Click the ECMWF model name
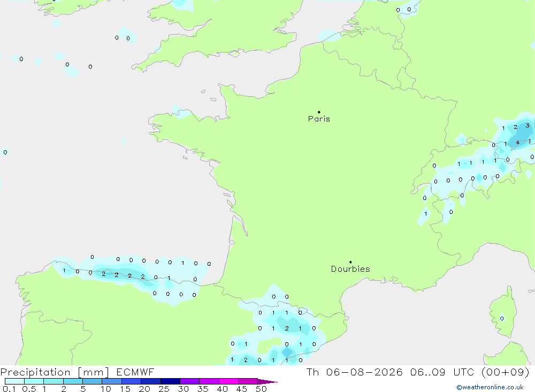535x392 pixels. [x=135, y=372]
